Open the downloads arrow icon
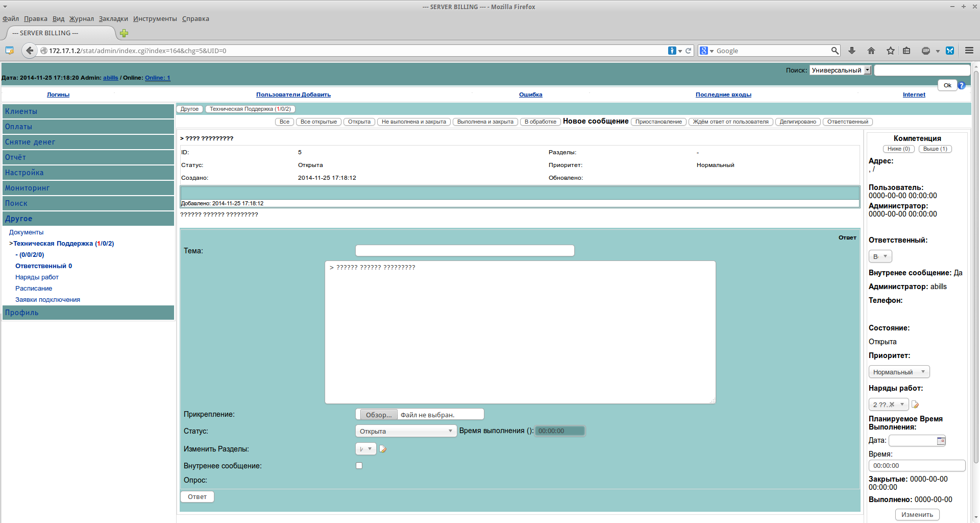The width and height of the screenshot is (980, 523). tap(852, 51)
